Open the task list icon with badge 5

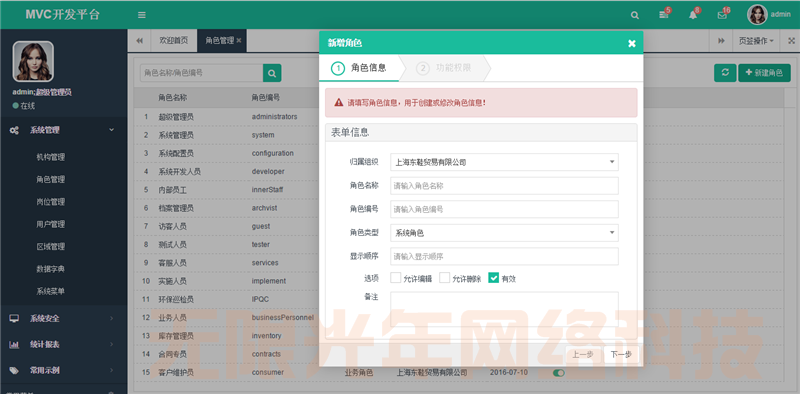[x=663, y=15]
